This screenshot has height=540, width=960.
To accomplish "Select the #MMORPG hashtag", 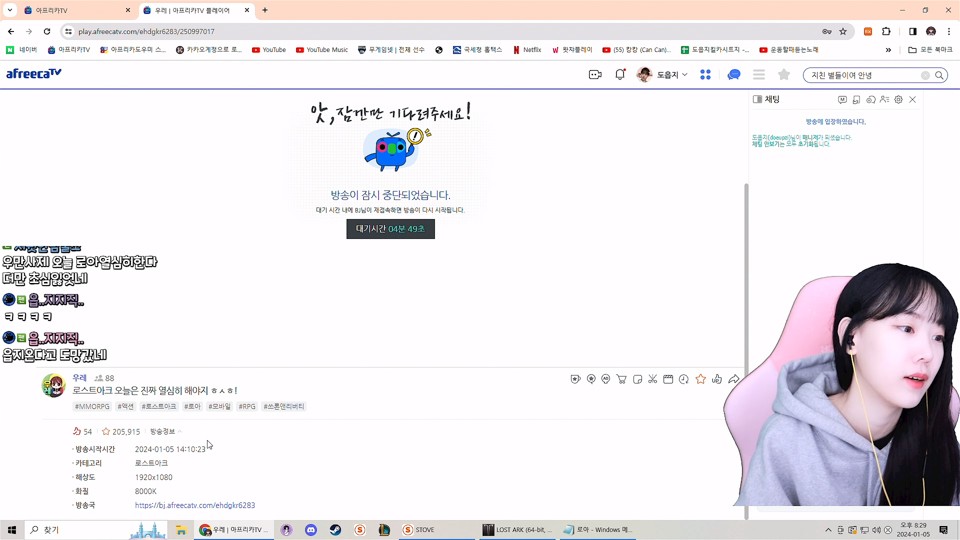I will 92,407.
